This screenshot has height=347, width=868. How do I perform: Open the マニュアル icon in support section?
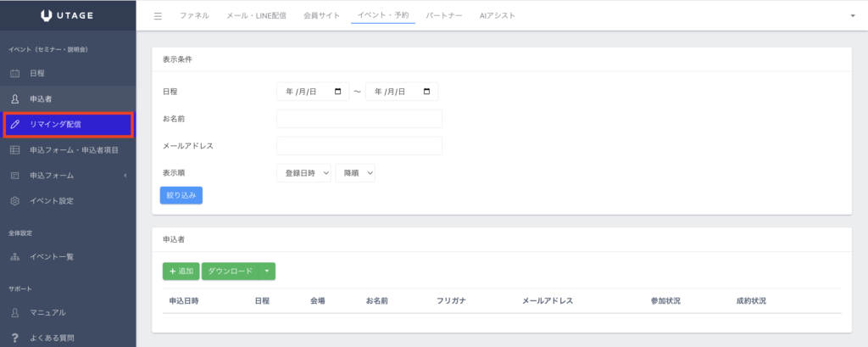tap(14, 312)
